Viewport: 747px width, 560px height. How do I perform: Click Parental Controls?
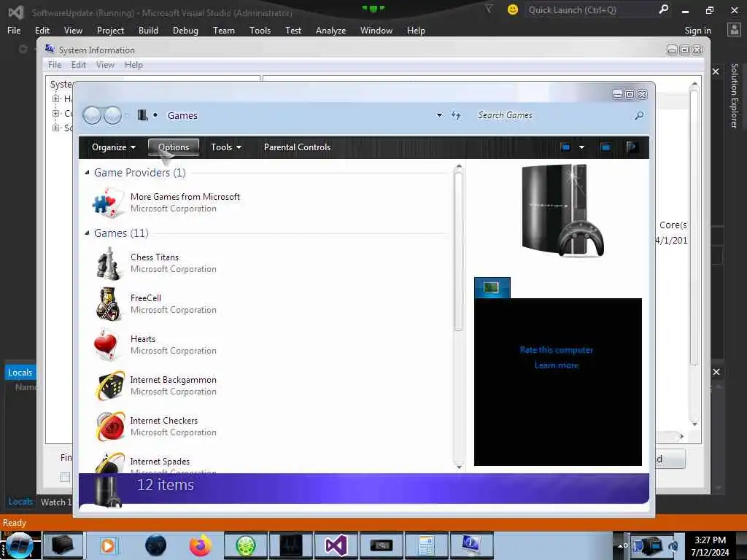(x=298, y=147)
